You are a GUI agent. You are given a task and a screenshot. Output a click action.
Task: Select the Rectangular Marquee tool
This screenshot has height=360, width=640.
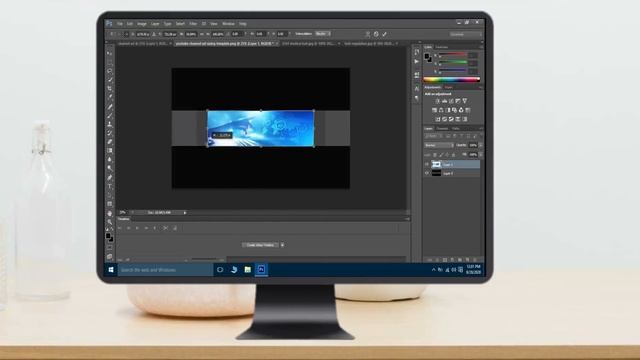point(109,62)
